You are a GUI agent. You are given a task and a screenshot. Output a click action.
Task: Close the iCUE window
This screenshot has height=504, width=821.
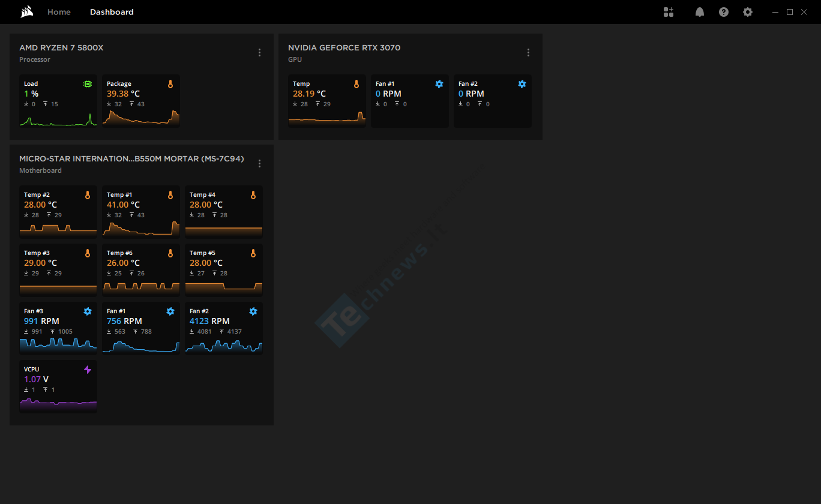804,12
